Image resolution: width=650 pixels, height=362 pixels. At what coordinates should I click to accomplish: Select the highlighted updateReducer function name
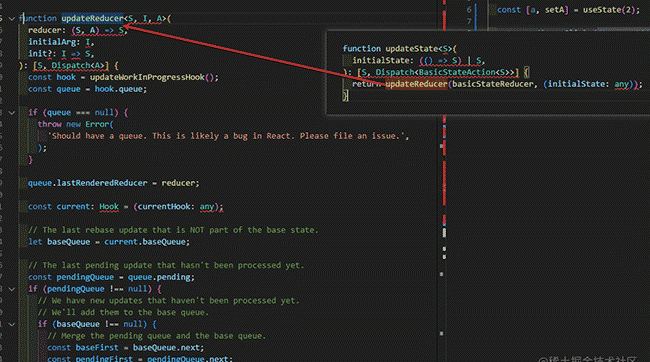click(92, 18)
